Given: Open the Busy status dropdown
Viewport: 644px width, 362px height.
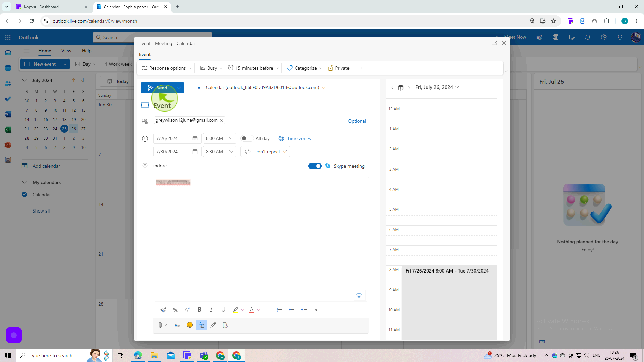Looking at the screenshot, I should coord(211,68).
